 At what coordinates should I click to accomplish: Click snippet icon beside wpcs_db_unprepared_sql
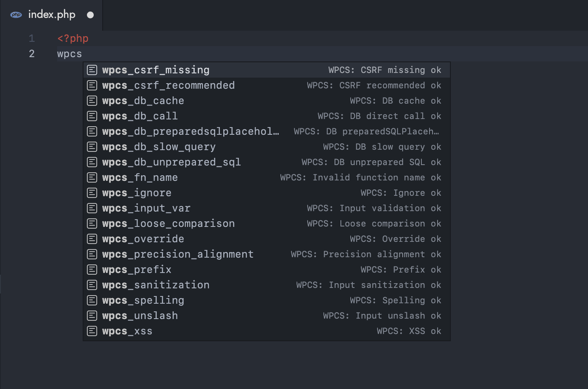coord(92,162)
